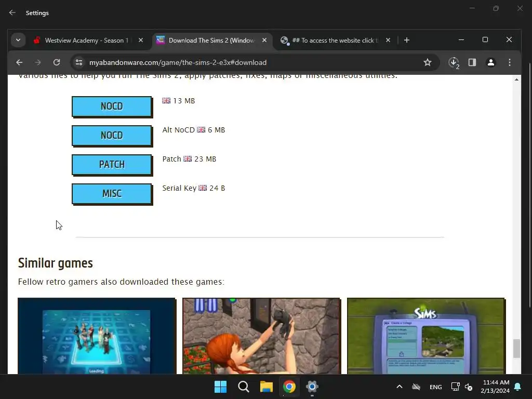Open the Sims Create a College thumbnail

point(426,336)
